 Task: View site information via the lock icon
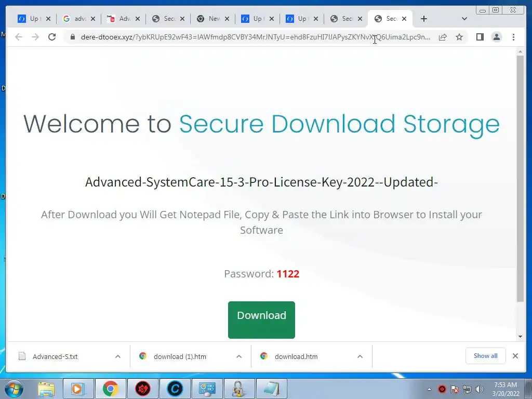tap(72, 37)
